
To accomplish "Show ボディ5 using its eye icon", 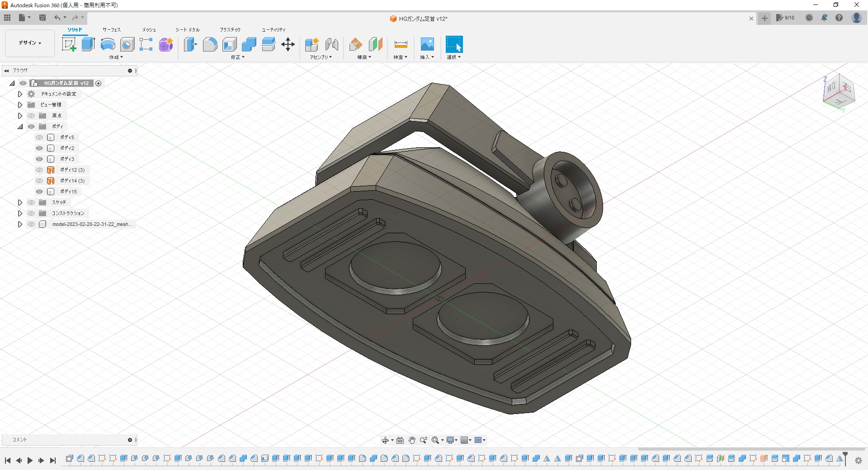I will point(39,137).
